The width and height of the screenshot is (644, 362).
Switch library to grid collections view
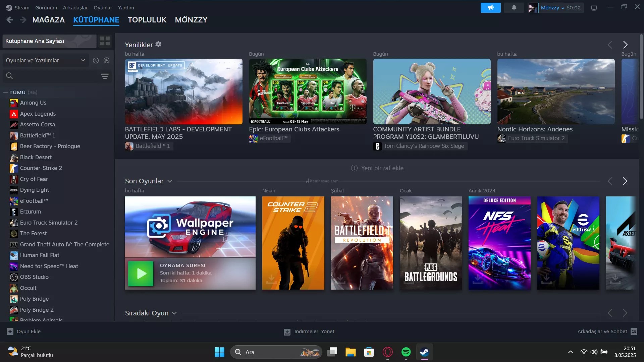pyautogui.click(x=105, y=41)
